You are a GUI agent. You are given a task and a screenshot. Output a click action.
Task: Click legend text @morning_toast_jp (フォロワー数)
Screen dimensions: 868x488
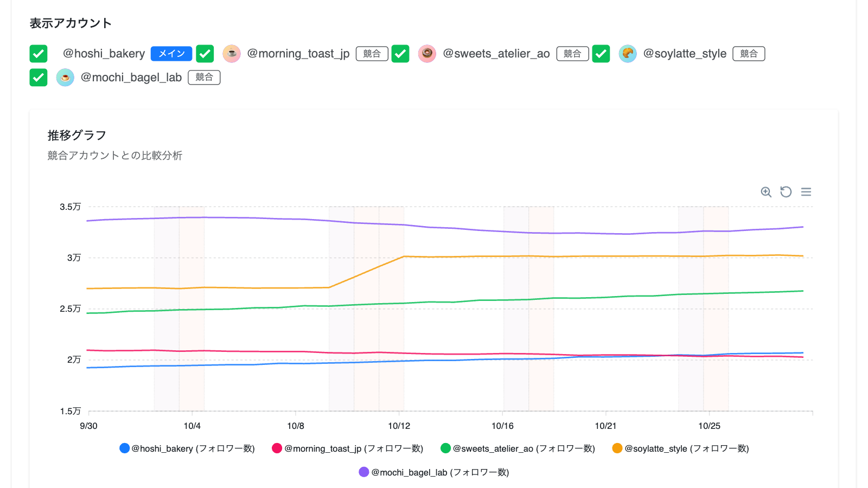[354, 448]
